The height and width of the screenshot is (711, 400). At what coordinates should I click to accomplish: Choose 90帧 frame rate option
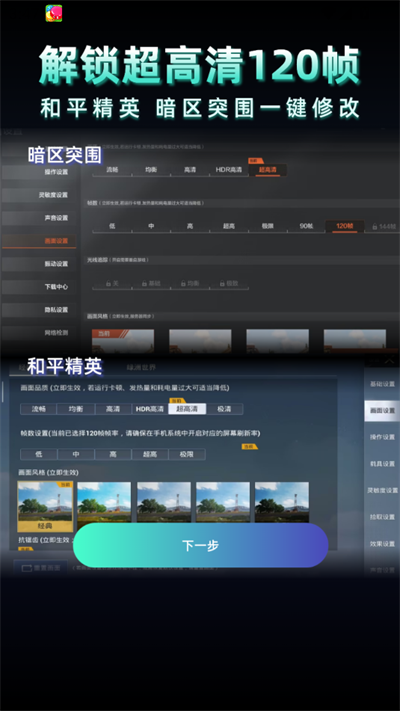pyautogui.click(x=306, y=226)
